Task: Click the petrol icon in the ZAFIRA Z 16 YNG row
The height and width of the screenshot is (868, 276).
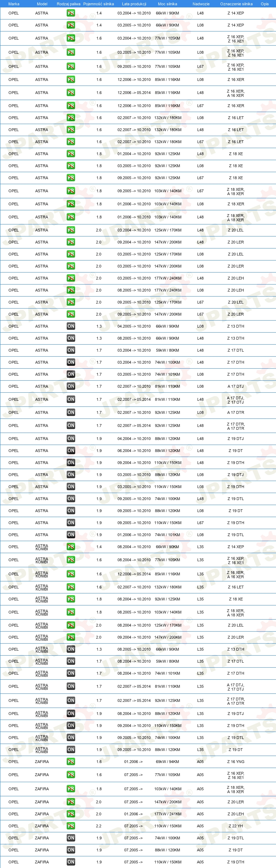Action: coord(71,762)
